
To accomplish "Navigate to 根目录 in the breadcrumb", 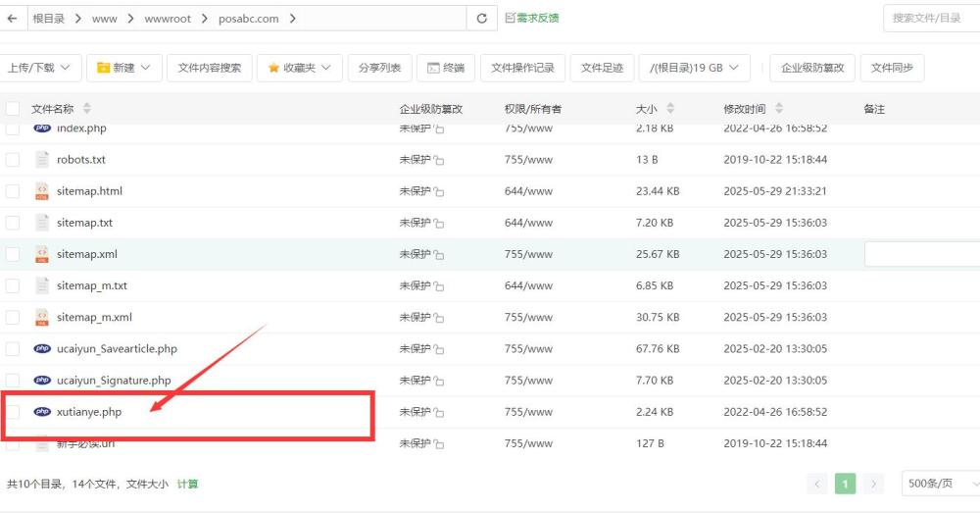I will tap(49, 19).
